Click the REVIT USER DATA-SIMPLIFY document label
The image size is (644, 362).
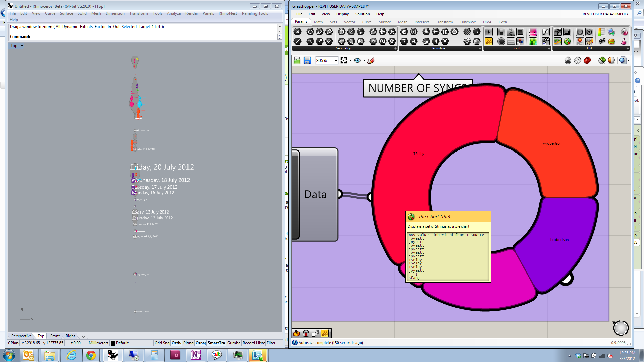[605, 14]
